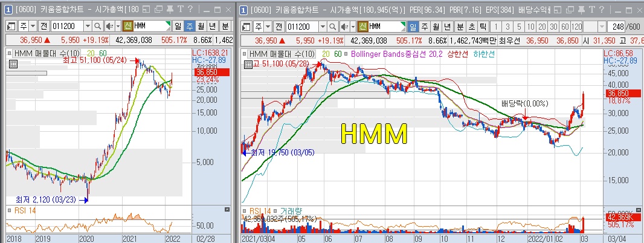
Task: Close RSI panel in right chart
Action: click(x=639, y=210)
